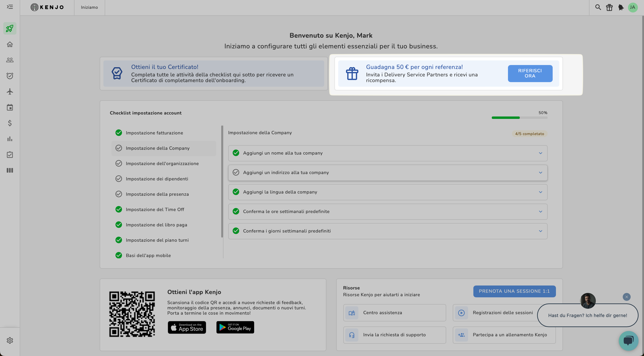The height and width of the screenshot is (356, 644).
Task: Open the rocket getting-started sidebar icon
Action: (x=10, y=28)
